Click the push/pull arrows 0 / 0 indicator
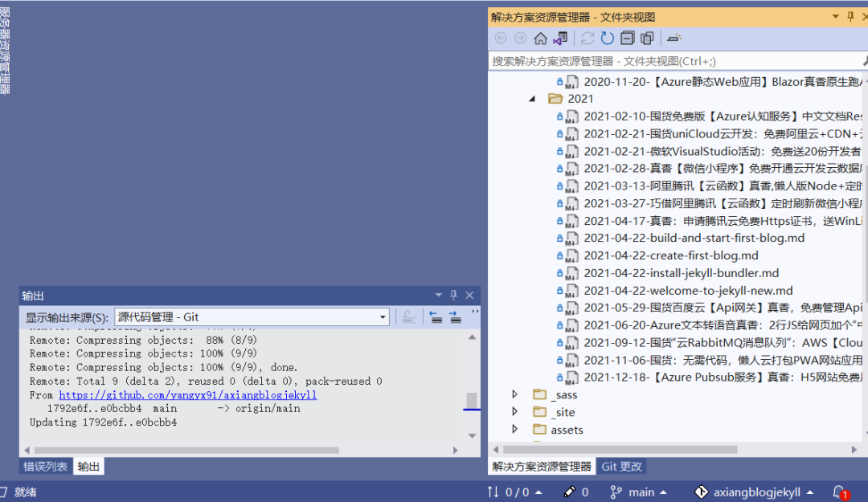This screenshot has height=502, width=868. 514,492
